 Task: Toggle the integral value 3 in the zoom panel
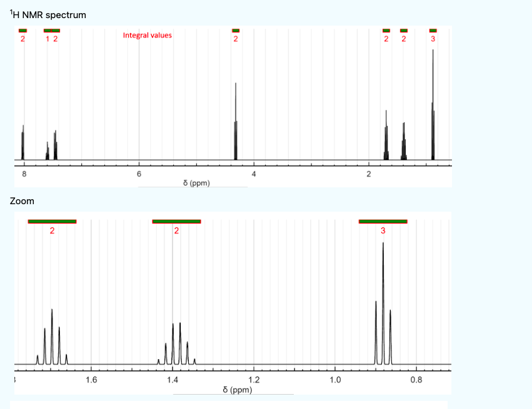tap(382, 230)
